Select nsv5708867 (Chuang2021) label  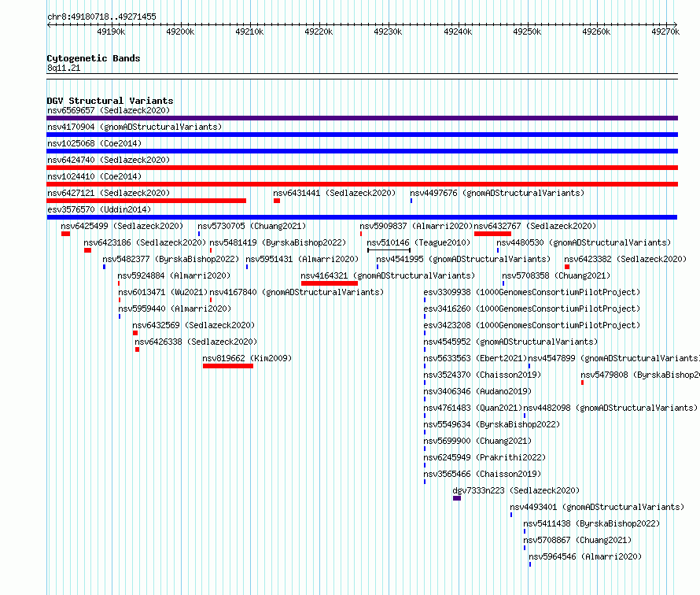click(x=577, y=540)
